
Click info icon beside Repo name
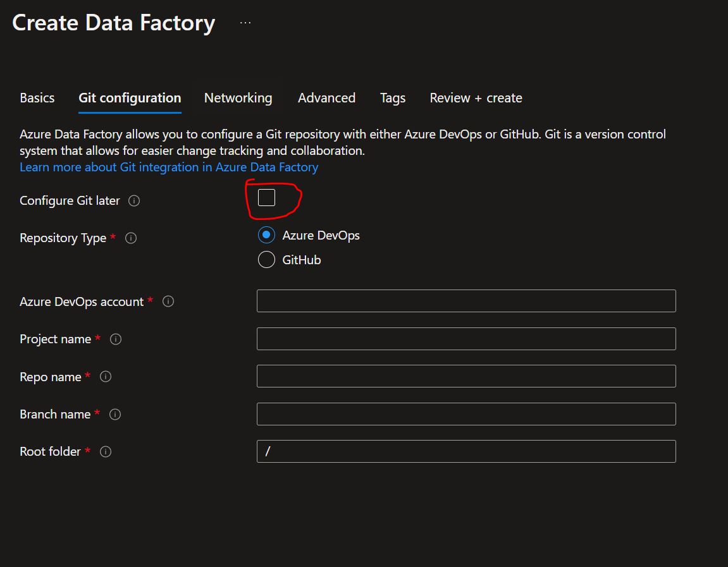(106, 377)
